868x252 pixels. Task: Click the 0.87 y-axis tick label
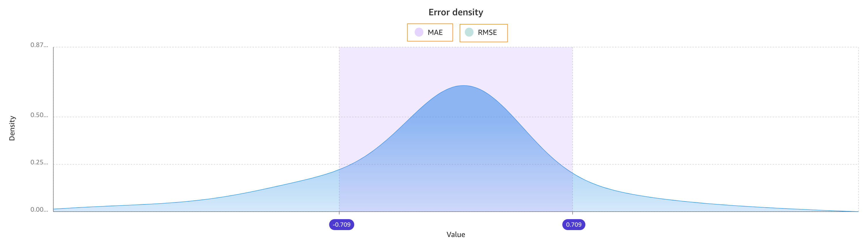point(39,45)
